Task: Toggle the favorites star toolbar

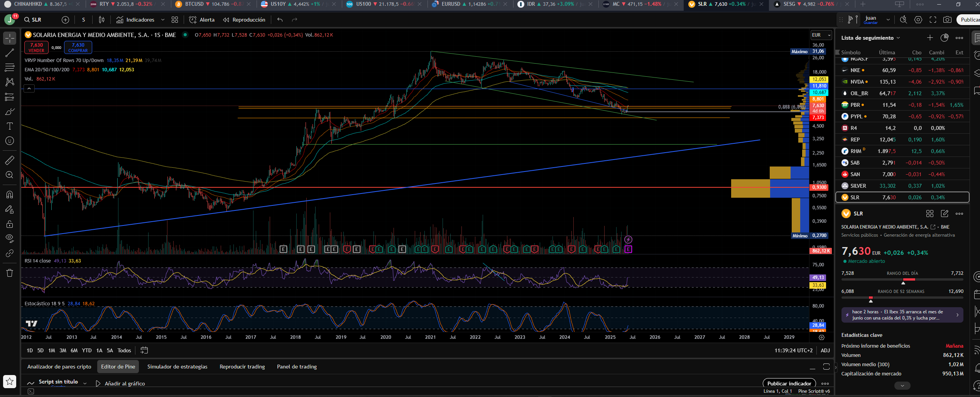Action: 10,382
